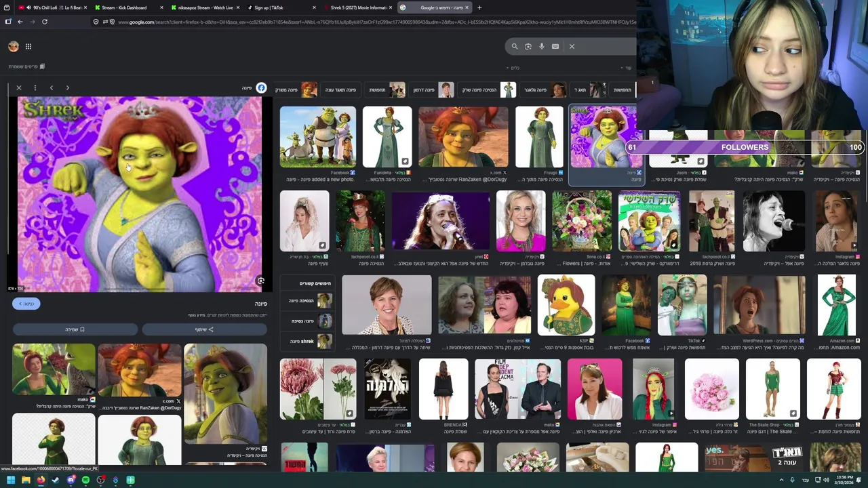This screenshot has width=868, height=488.
Task: Open the Google account avatar
Action: (x=14, y=46)
